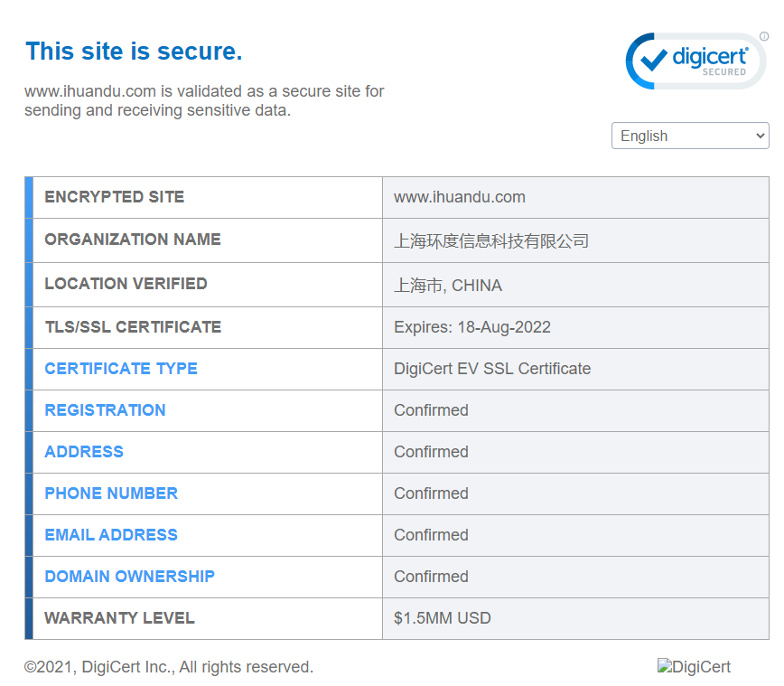
Task: Click Confirmed in the EMAIL ADDRESS row
Action: [431, 535]
